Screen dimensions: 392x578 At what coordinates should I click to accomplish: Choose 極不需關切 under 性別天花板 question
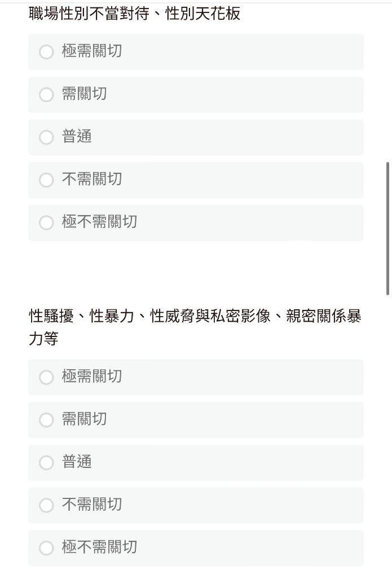point(196,222)
